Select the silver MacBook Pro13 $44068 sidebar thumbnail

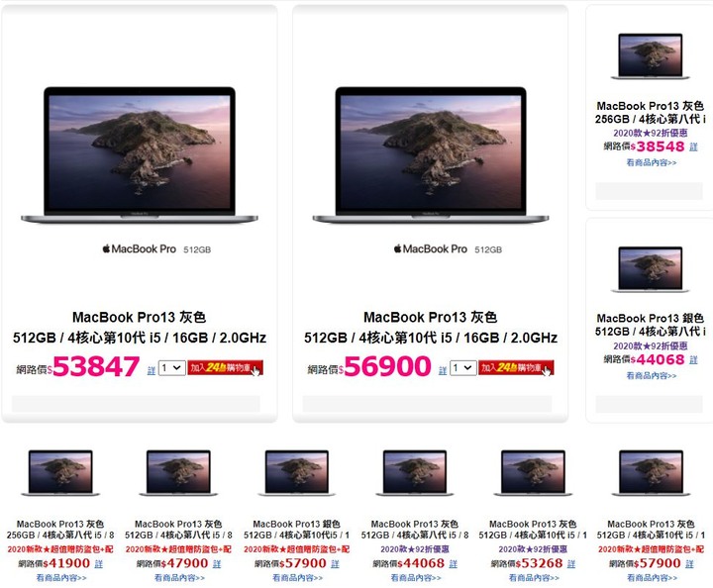(x=651, y=269)
